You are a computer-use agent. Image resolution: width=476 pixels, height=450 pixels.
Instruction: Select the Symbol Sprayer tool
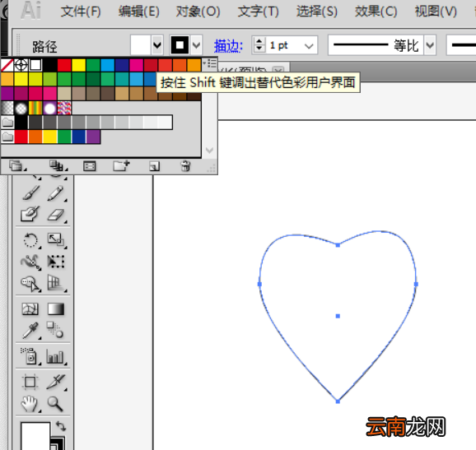[x=30, y=356]
